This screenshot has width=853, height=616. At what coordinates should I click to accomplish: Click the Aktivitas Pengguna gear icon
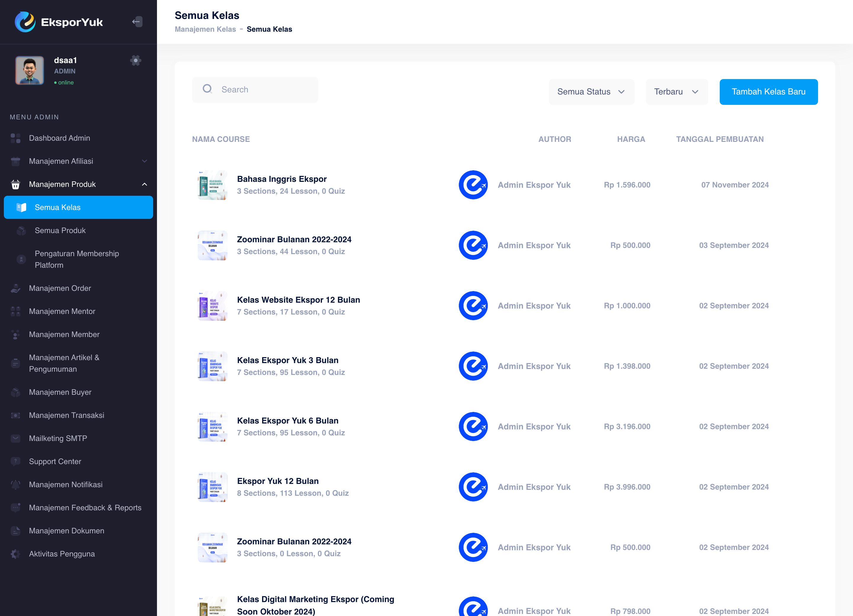(15, 554)
